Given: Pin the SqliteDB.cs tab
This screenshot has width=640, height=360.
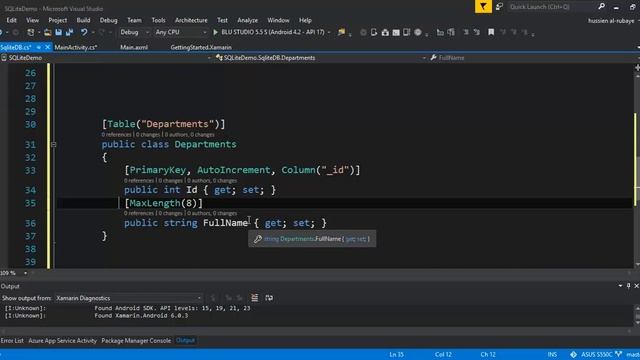Looking at the screenshot, I should (x=39, y=47).
